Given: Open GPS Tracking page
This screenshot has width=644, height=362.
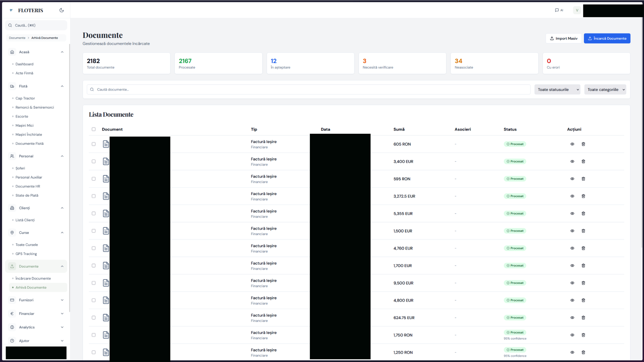Looking at the screenshot, I should (x=26, y=254).
